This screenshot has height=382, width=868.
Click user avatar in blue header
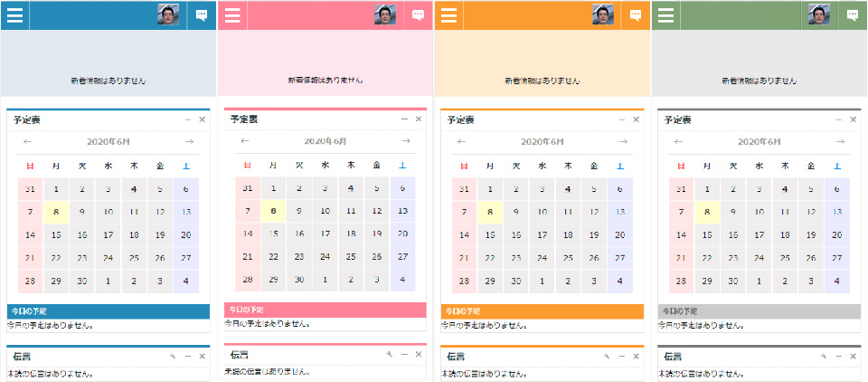tap(168, 14)
